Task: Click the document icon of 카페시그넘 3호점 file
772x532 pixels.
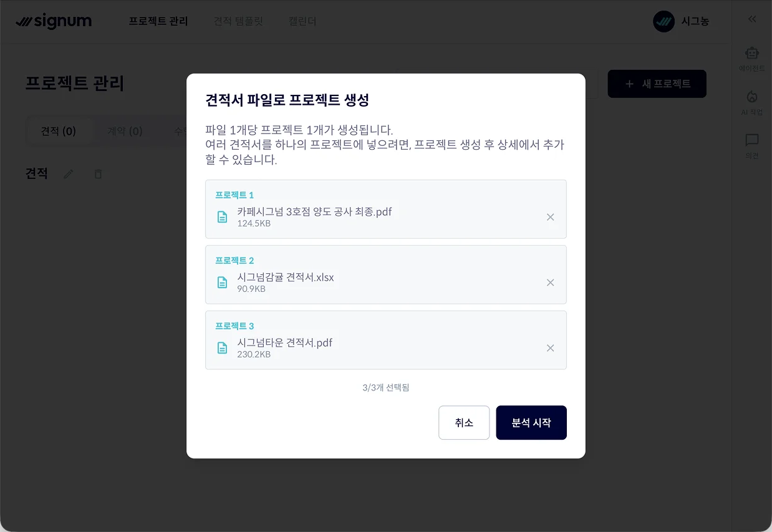Action: point(223,216)
